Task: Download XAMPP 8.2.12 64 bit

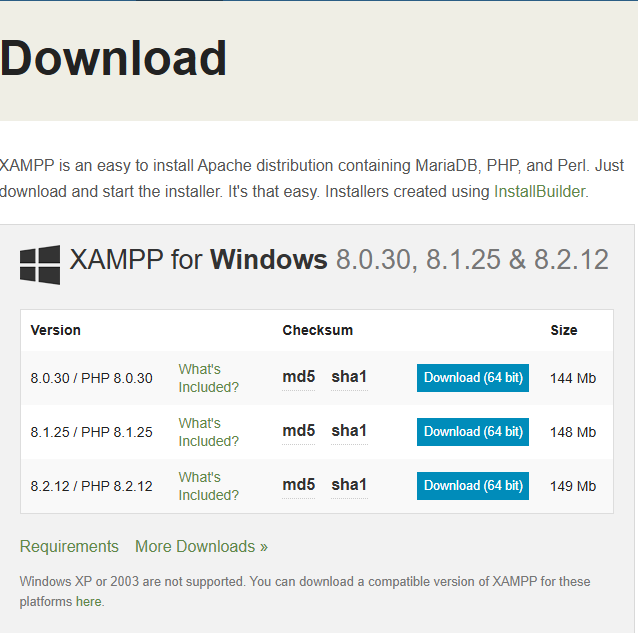Action: (x=472, y=486)
